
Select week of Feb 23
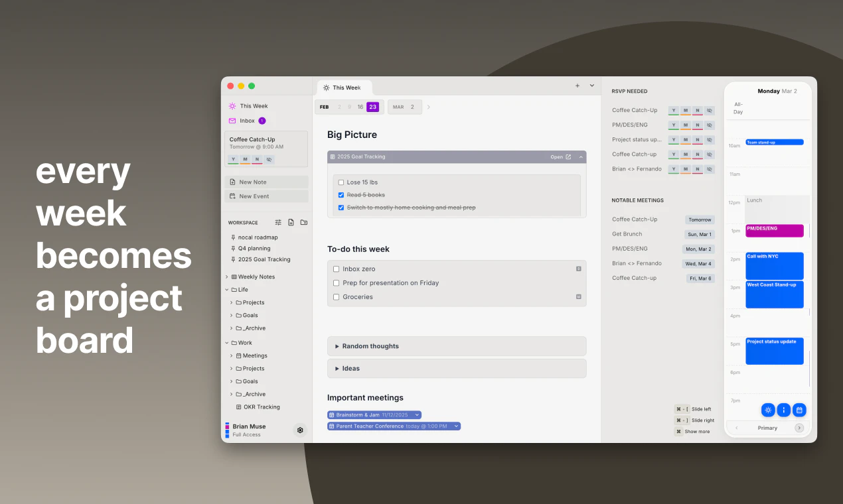[x=373, y=107]
